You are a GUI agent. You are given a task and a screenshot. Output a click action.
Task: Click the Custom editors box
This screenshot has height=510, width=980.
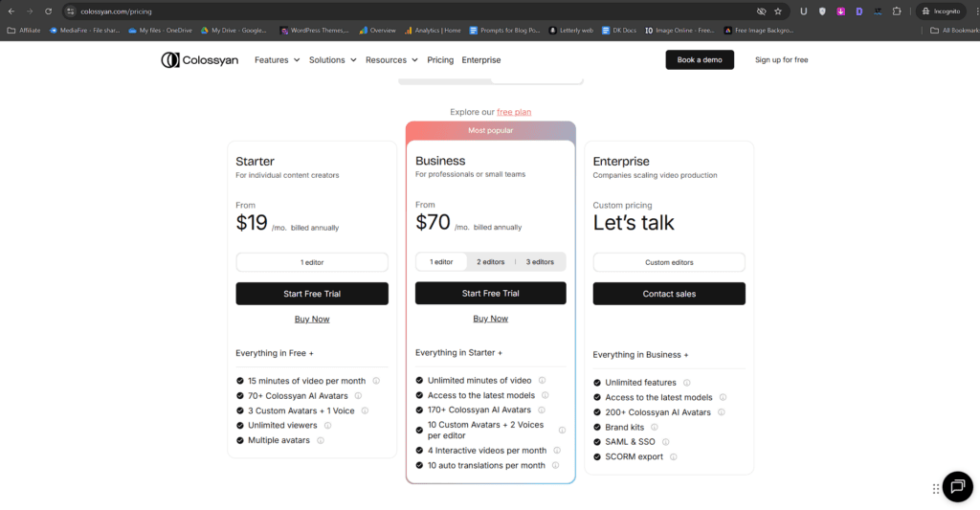click(x=669, y=262)
